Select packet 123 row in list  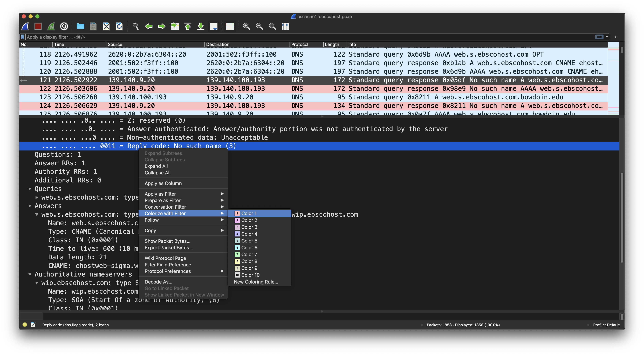coord(300,97)
